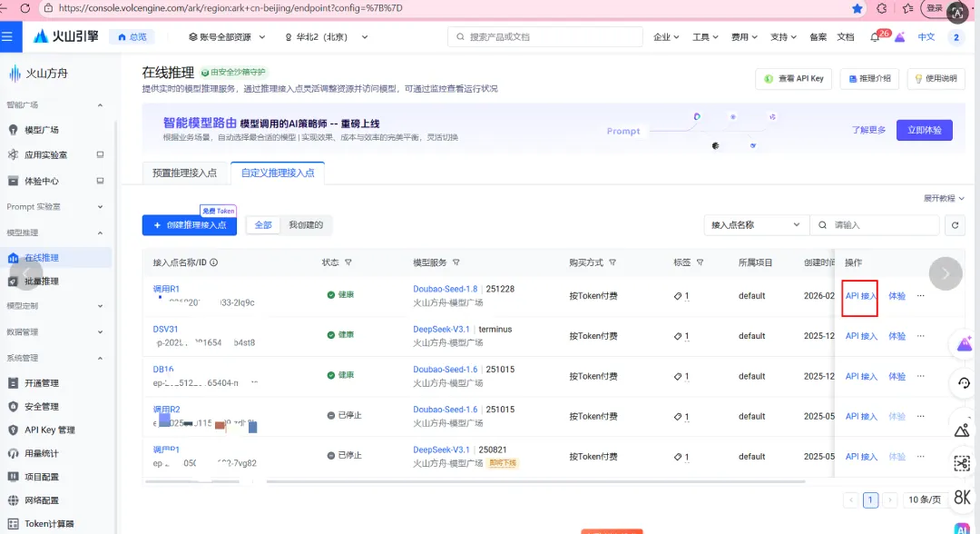
Task: Open the 支持 menu
Action: [x=783, y=37]
